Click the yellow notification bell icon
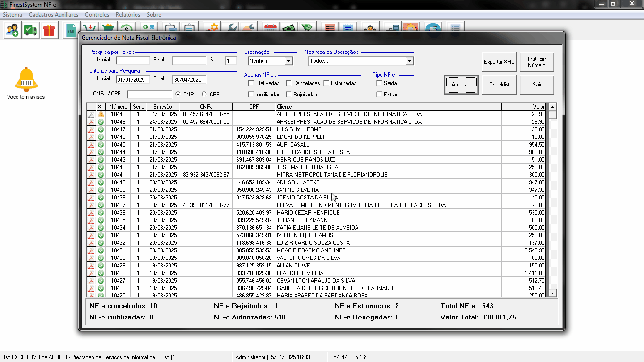This screenshot has height=362, width=644. [x=26, y=79]
